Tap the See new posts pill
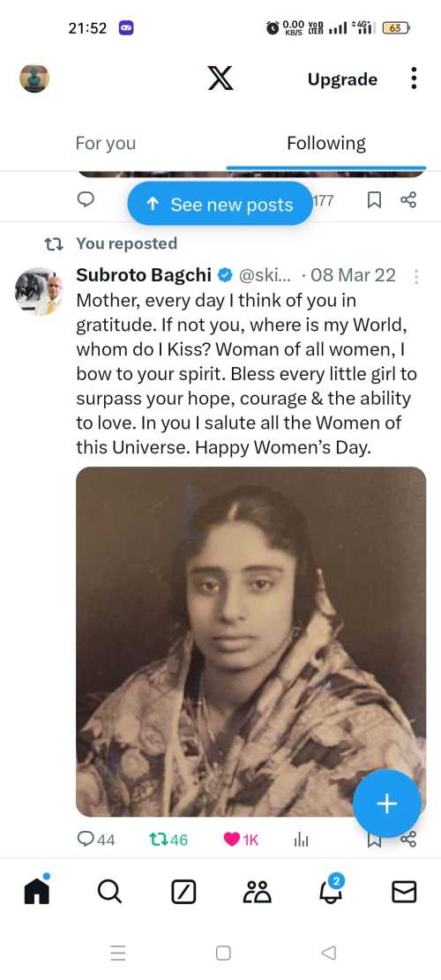This screenshot has width=441, height=980. coord(220,204)
